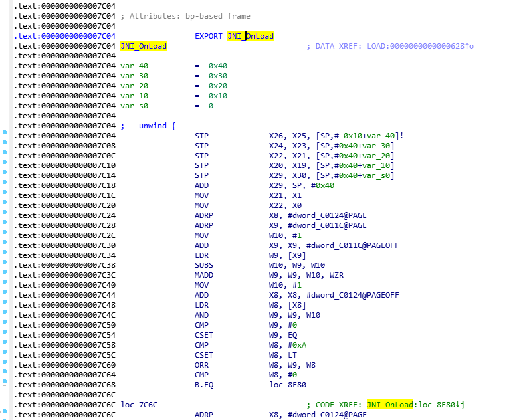
Task: Click ADD X29, SP, #0x40 instruction
Action: coord(264,185)
